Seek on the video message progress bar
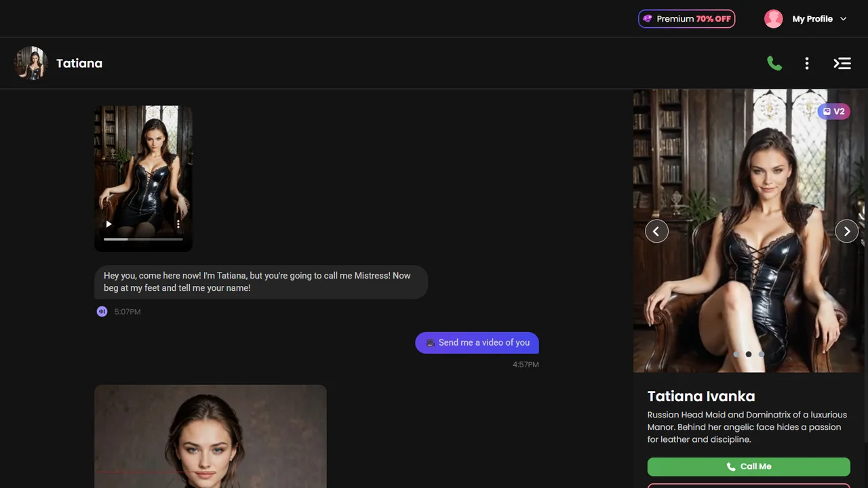Screen dimensions: 868x488 pyautogui.click(x=143, y=239)
